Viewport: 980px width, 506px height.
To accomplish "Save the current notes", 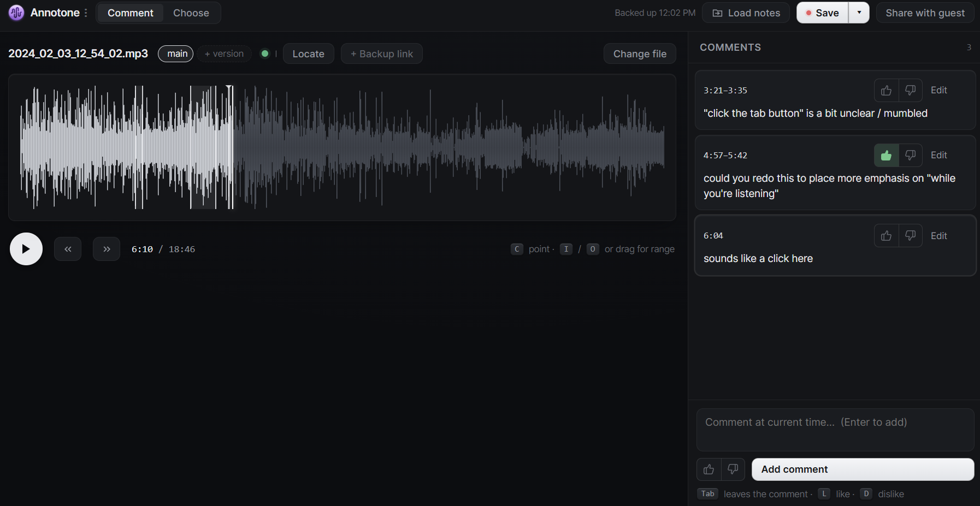I will tap(822, 13).
